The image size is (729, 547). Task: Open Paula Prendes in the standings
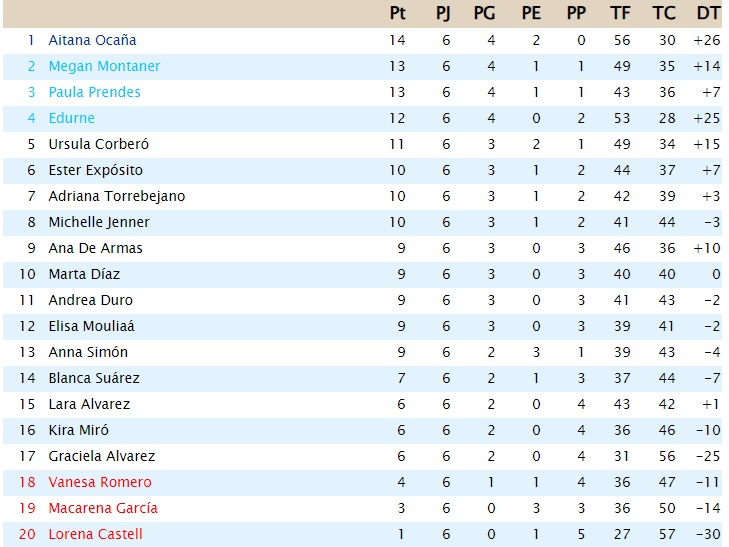click(94, 92)
